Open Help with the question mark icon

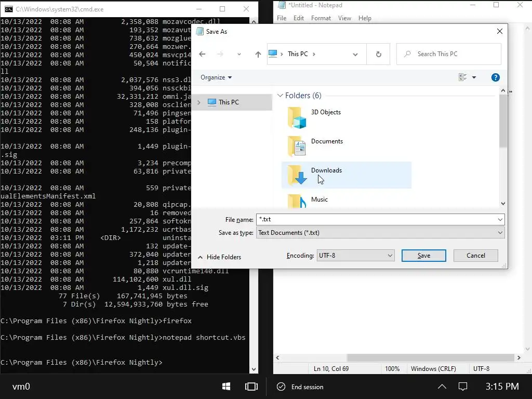pos(495,77)
